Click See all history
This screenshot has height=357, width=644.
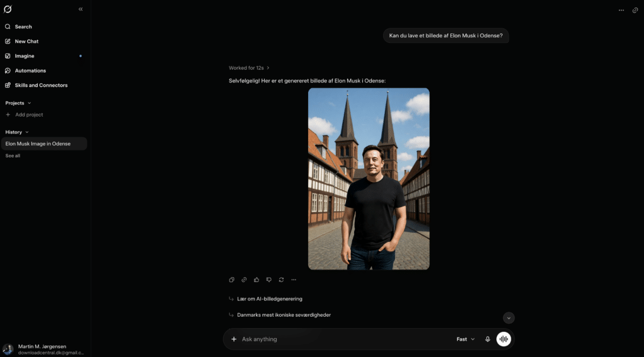pos(13,156)
